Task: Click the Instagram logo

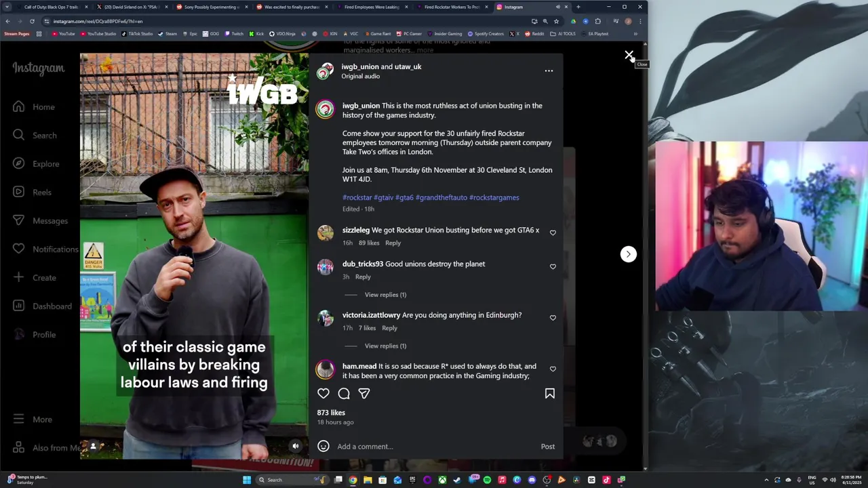Action: point(38,68)
